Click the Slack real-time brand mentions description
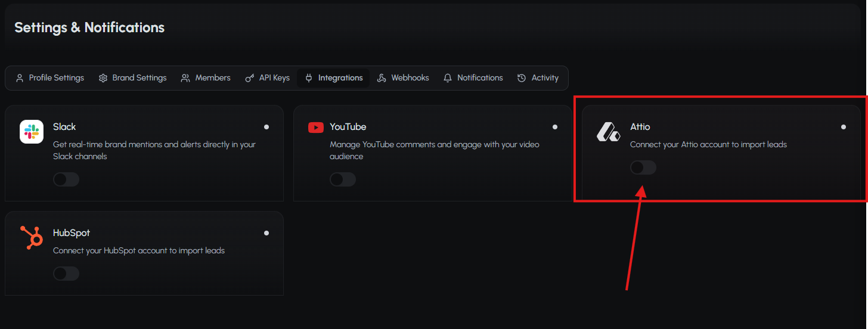 click(154, 150)
